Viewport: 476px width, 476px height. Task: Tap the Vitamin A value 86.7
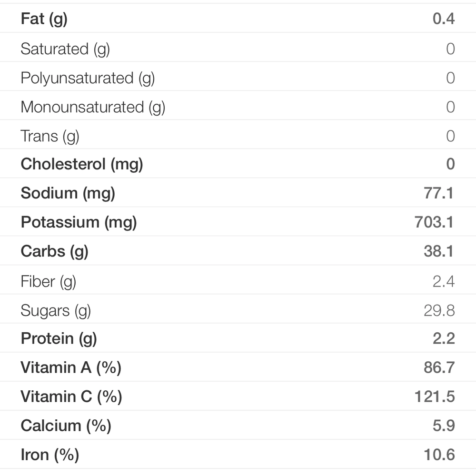[x=439, y=367]
